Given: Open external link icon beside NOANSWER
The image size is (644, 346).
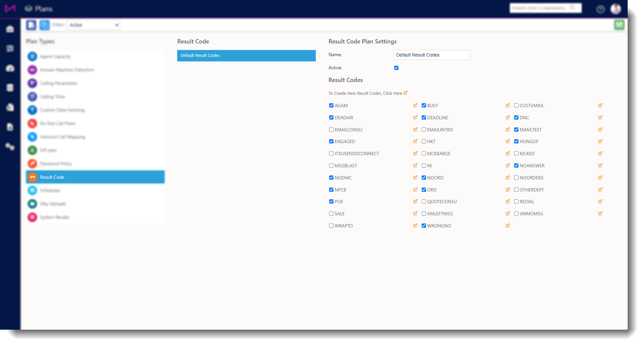Looking at the screenshot, I should coord(600,165).
